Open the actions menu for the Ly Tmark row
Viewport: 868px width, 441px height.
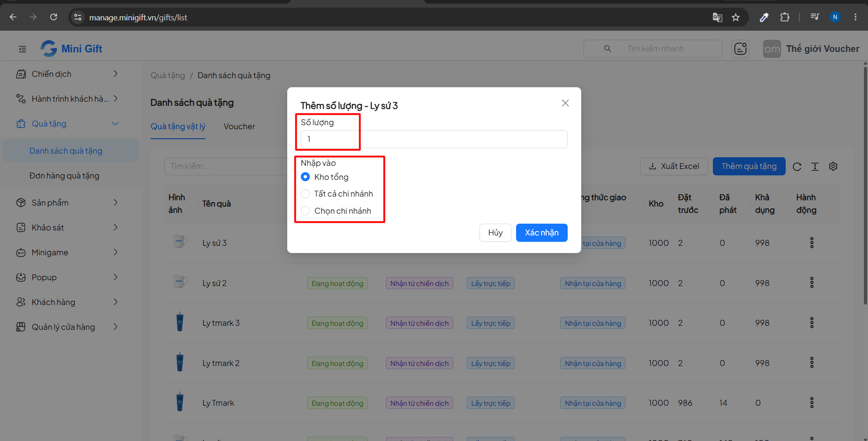[812, 403]
